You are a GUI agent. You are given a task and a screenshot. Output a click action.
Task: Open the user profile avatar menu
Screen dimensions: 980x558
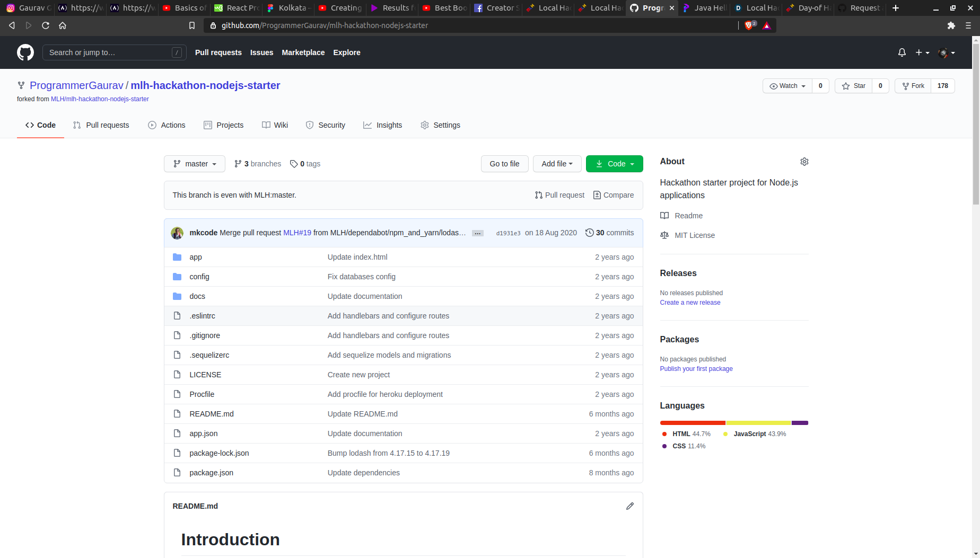tap(947, 52)
